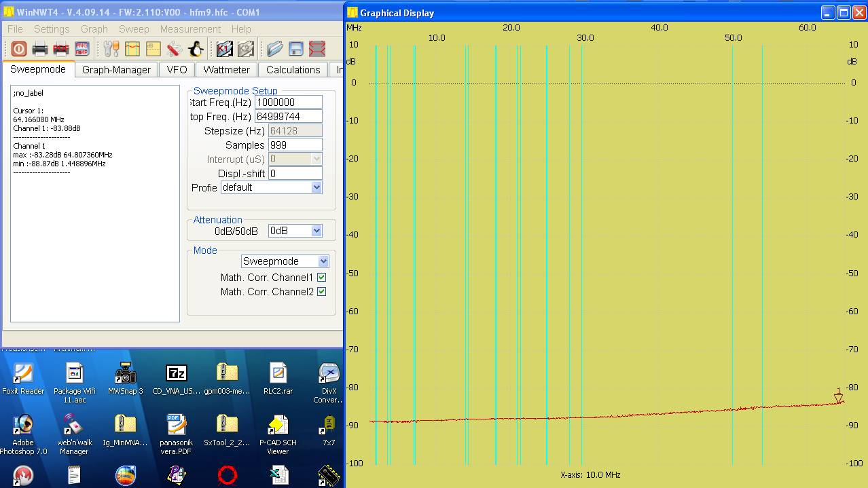Switch to the Graph-Manager tab

click(116, 70)
